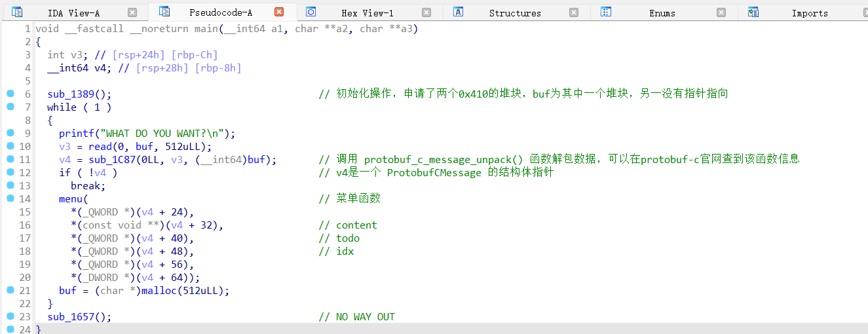This screenshot has height=334, width=868.
Task: Switch to the Enums tab
Action: [662, 13]
